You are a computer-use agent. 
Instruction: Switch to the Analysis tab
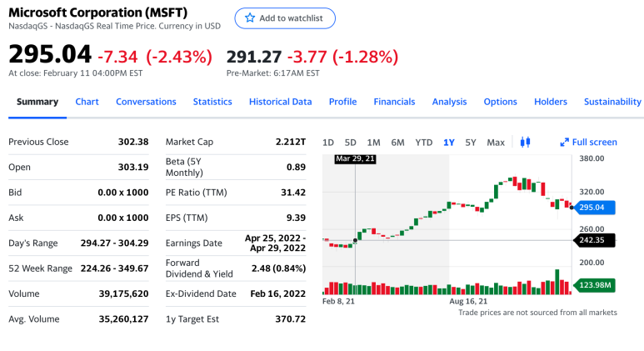[x=449, y=102]
